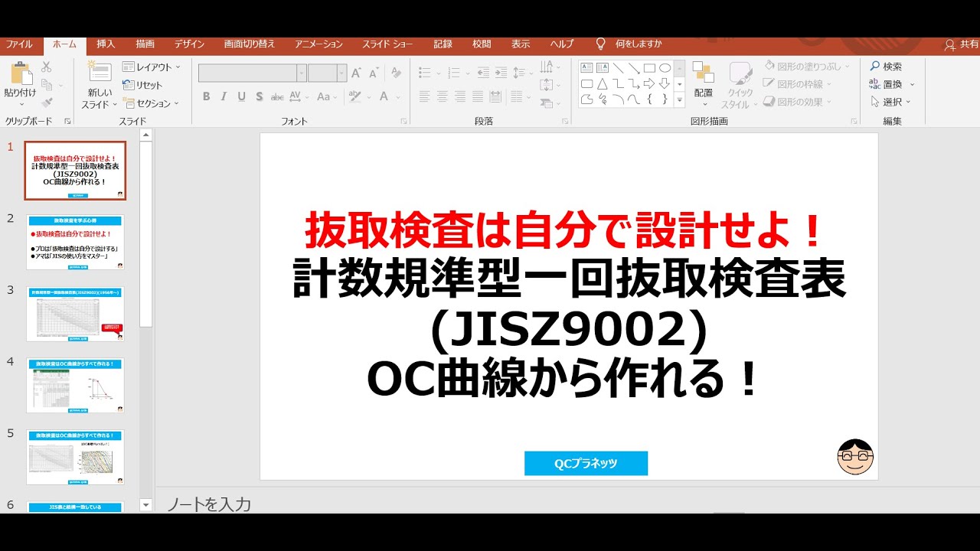This screenshot has width=980, height=551.
Task: Select the Format Painter brush icon
Action: click(46, 102)
